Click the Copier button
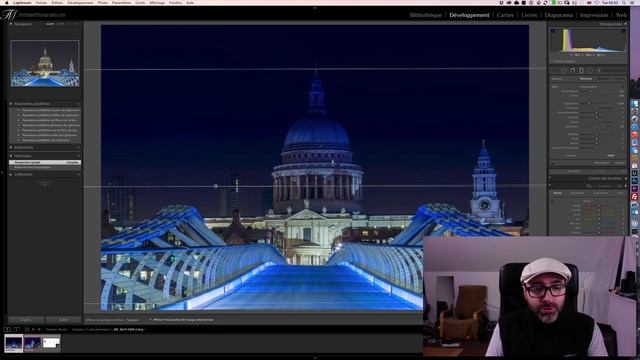 click(x=26, y=320)
